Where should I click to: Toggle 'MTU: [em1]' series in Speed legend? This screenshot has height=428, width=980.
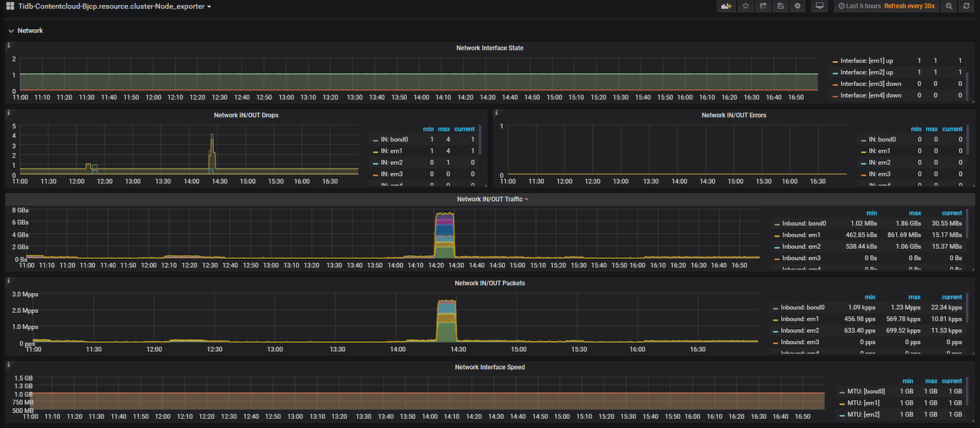tap(864, 403)
